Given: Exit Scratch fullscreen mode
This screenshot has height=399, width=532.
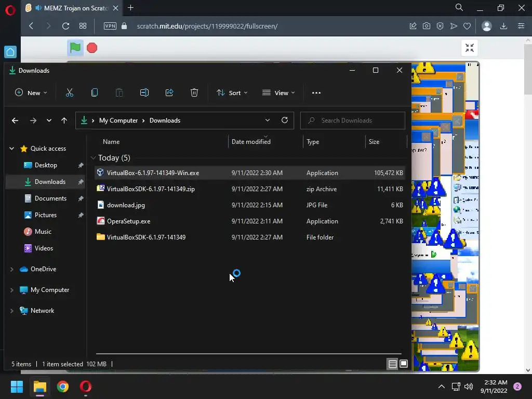Looking at the screenshot, I should (x=470, y=48).
